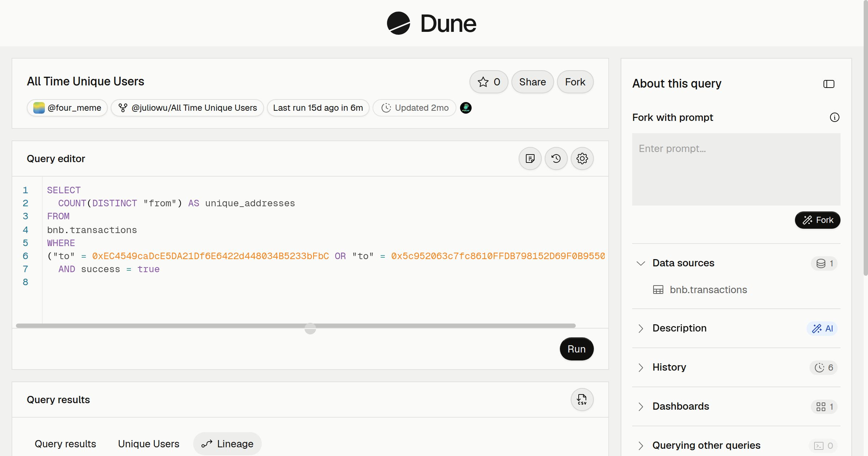The height and width of the screenshot is (456, 868).
Task: Open the Lineage tab
Action: click(x=227, y=444)
